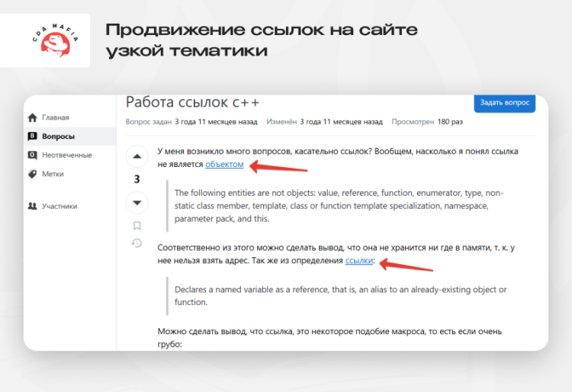Screen dimensions: 572x392
Task: Open the Участники sidebar item
Action: [x=59, y=206]
